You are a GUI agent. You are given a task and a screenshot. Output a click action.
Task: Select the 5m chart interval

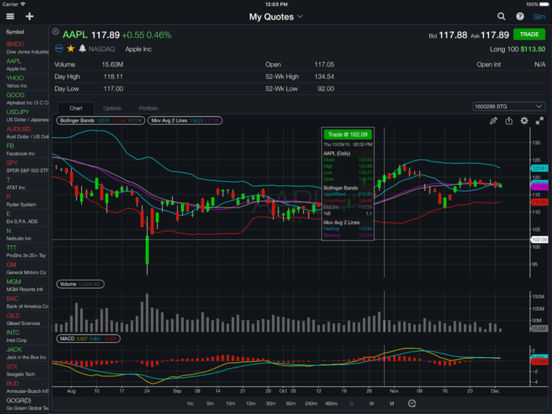pyautogui.click(x=210, y=403)
